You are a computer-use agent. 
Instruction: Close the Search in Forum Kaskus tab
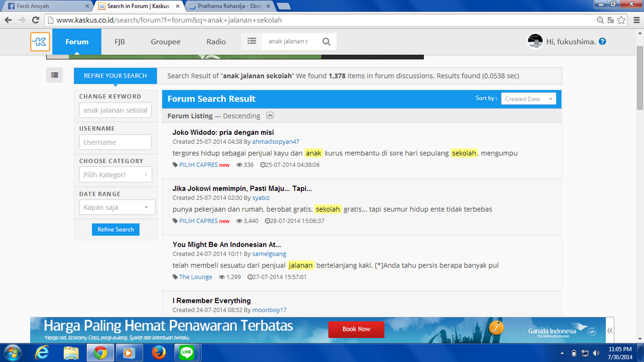click(179, 7)
